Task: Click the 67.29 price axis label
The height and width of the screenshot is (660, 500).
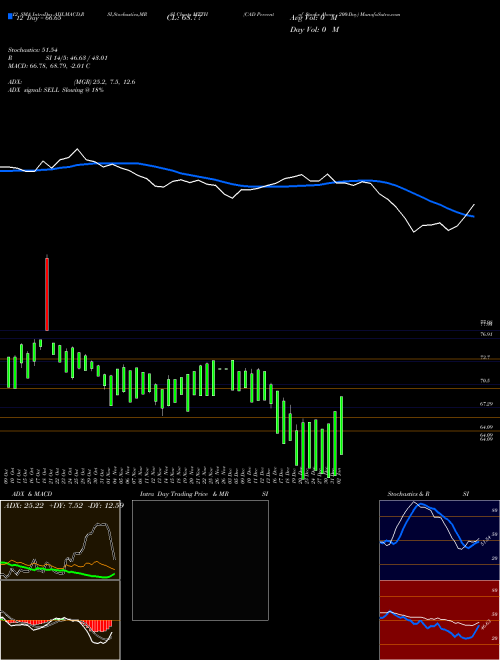Action: 486,404
